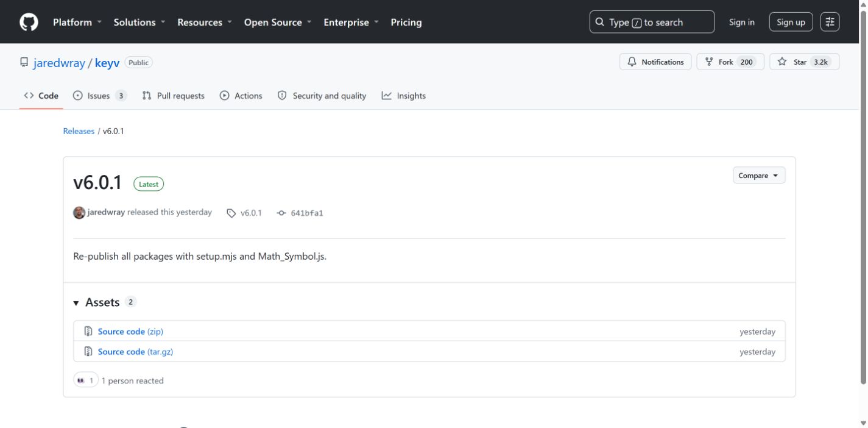Image resolution: width=868 pixels, height=428 pixels.
Task: Click the Security shield icon
Action: point(282,96)
